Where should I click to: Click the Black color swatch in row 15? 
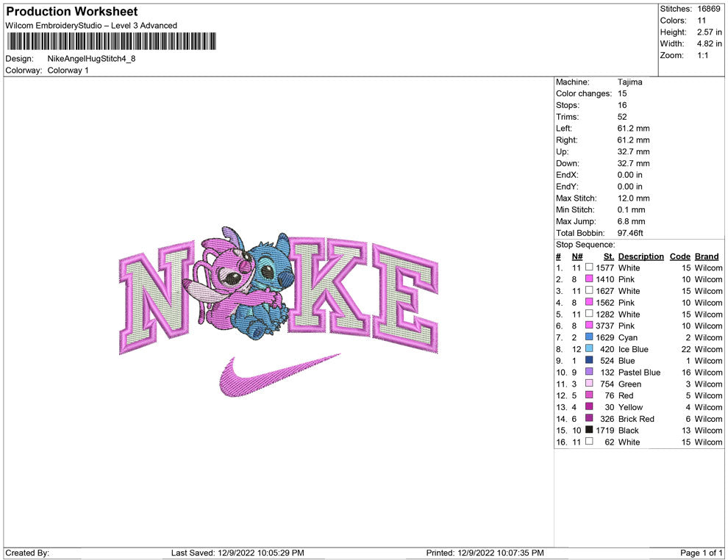(589, 430)
